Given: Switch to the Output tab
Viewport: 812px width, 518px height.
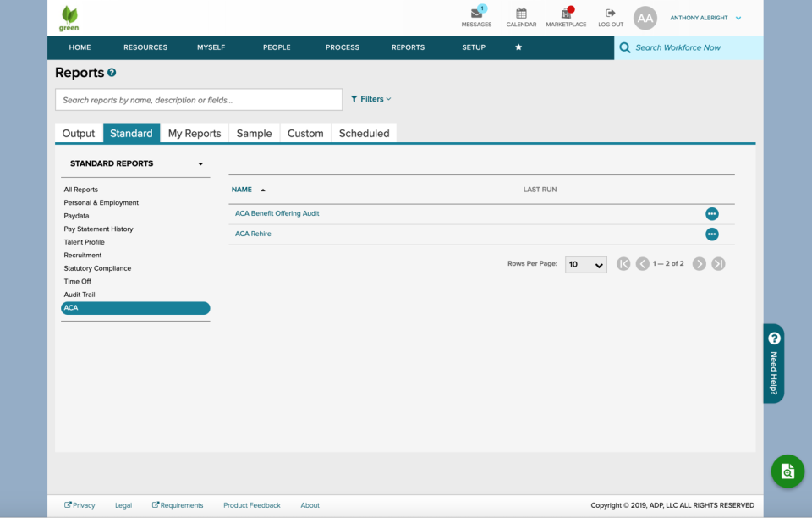Looking at the screenshot, I should pos(79,133).
